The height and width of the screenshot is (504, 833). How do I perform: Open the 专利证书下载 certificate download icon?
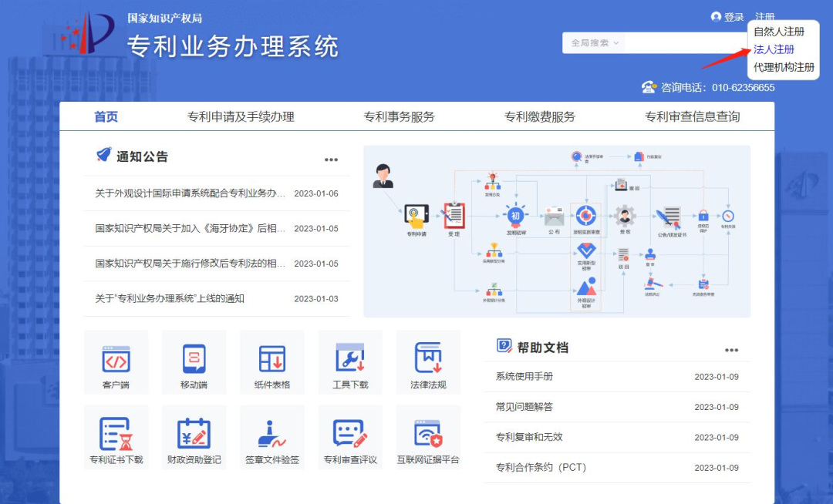pos(116,438)
